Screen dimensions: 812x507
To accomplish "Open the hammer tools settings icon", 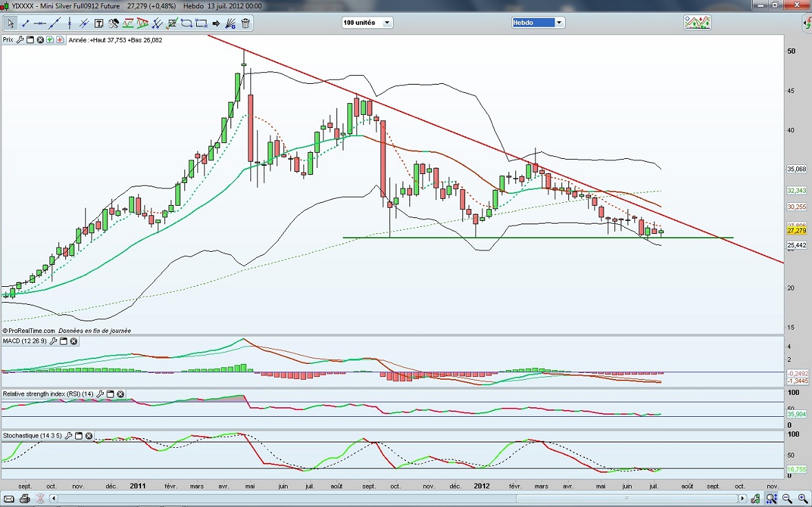I will click(114, 23).
